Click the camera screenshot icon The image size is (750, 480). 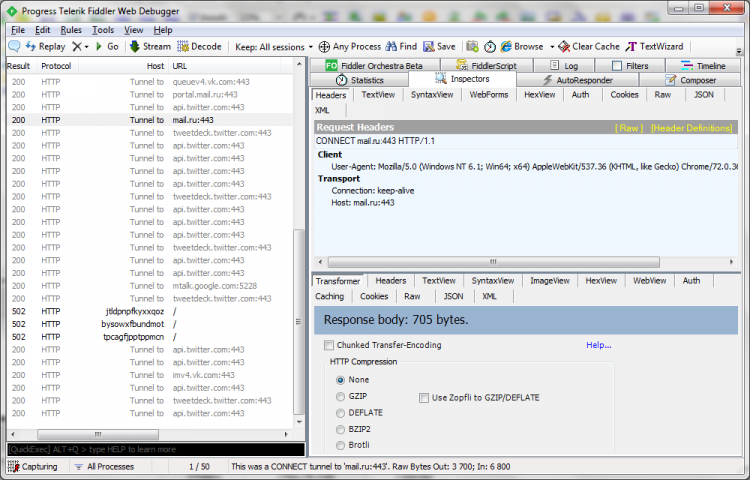click(x=472, y=46)
